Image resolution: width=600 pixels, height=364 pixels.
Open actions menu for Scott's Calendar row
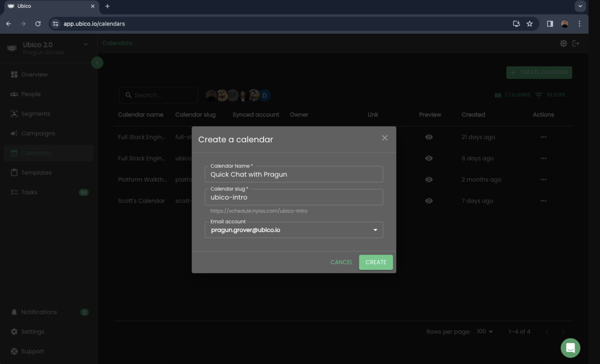click(x=543, y=201)
